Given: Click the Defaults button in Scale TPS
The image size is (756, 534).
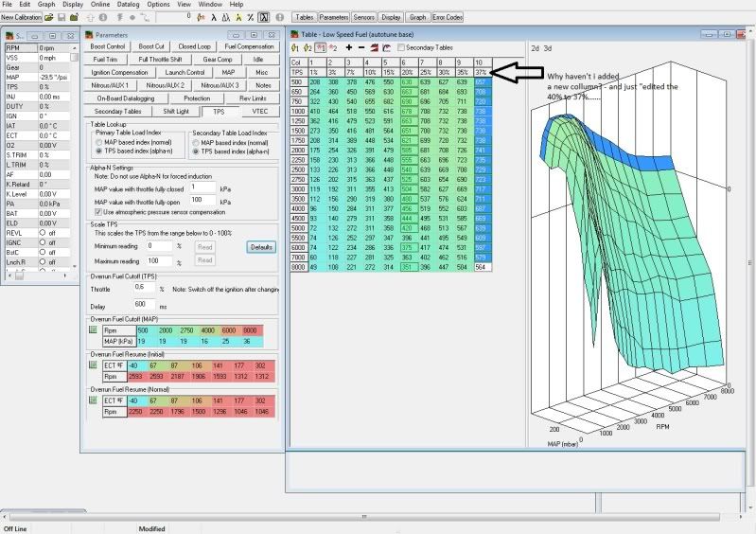Looking at the screenshot, I should pyautogui.click(x=261, y=246).
